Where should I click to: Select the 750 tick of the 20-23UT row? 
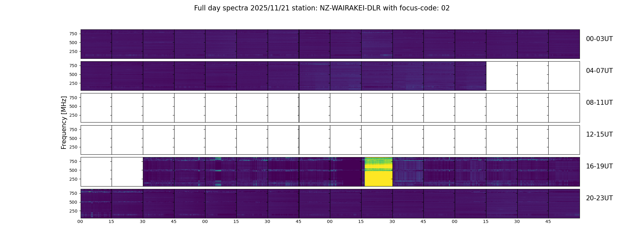(73, 193)
